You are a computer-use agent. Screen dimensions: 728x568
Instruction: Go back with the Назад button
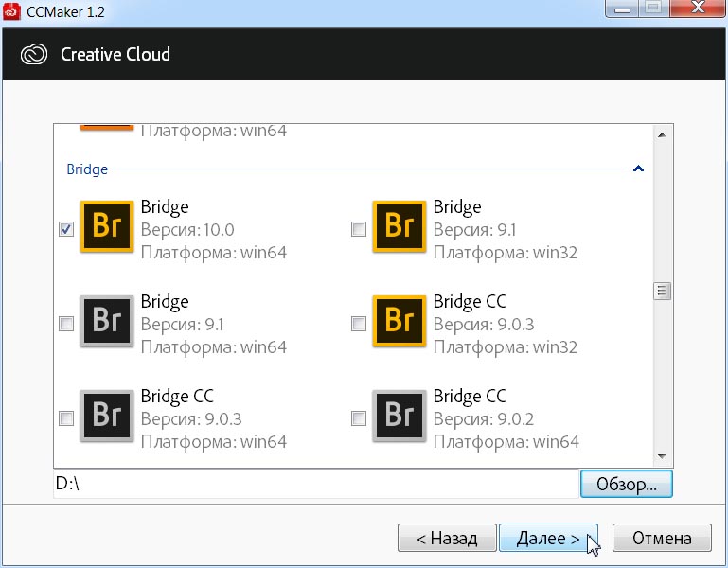(447, 538)
